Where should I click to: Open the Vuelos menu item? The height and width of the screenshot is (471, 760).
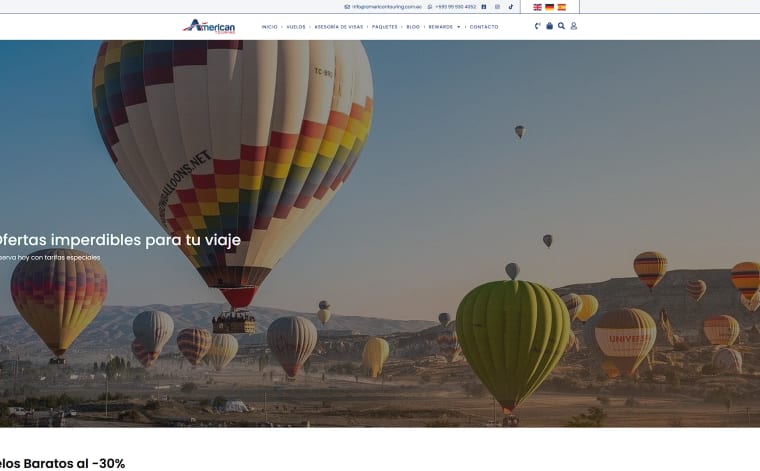[x=296, y=27]
